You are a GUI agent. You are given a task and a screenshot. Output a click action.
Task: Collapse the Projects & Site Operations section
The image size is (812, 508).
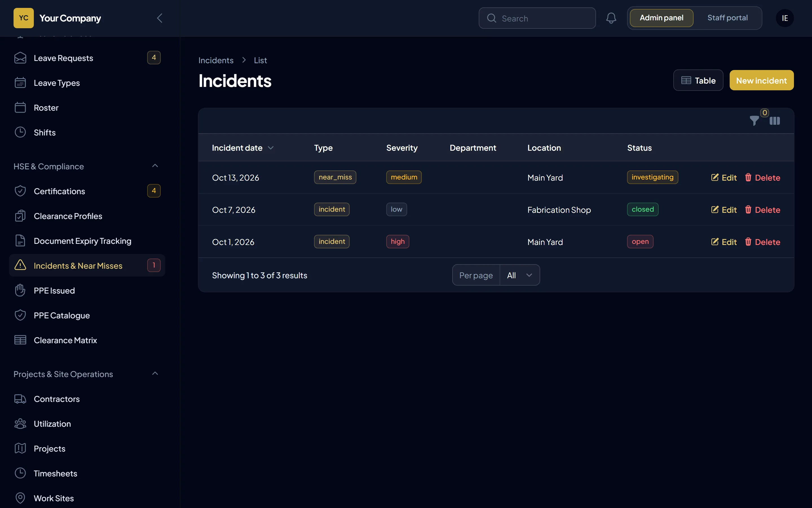coord(155,374)
